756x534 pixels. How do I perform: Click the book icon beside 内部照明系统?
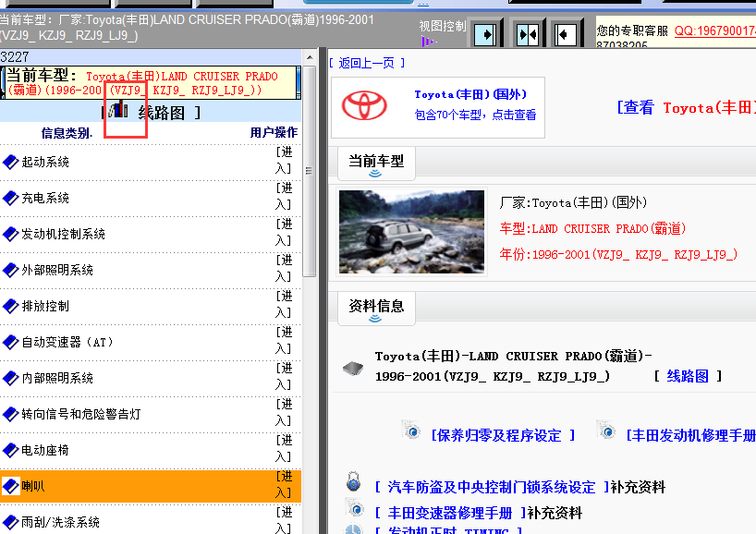(x=10, y=379)
